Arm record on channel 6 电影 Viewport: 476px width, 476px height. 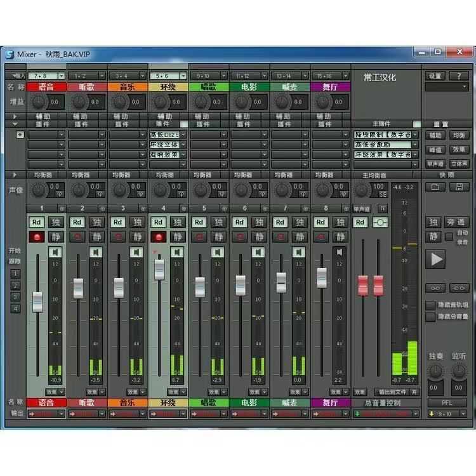(x=240, y=237)
